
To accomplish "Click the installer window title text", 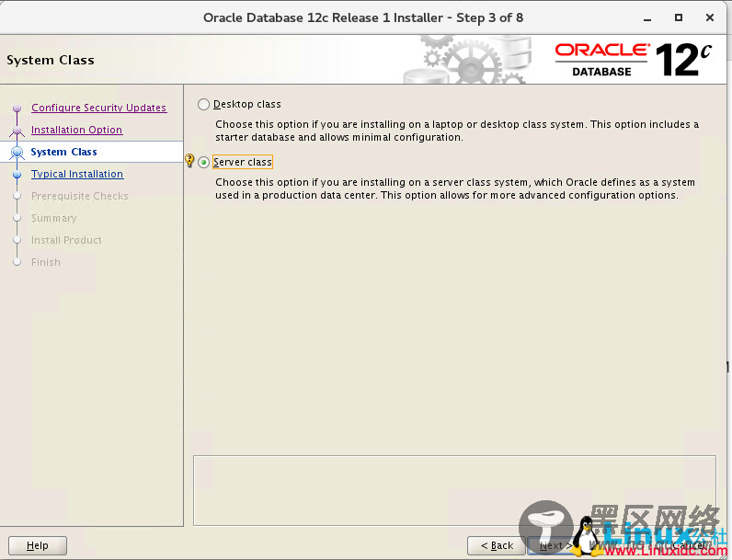I will pos(363,17).
